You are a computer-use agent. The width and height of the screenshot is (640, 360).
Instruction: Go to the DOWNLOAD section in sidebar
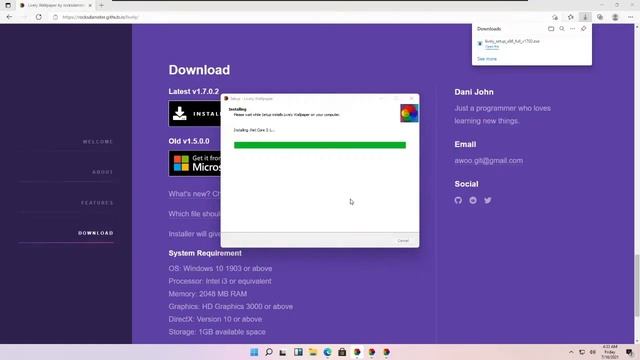(x=96, y=233)
